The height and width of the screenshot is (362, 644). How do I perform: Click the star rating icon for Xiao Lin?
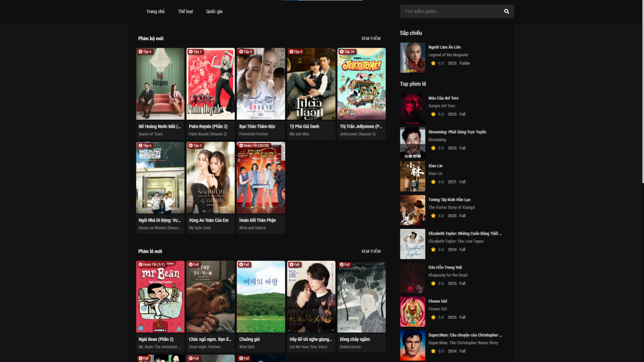[433, 182]
